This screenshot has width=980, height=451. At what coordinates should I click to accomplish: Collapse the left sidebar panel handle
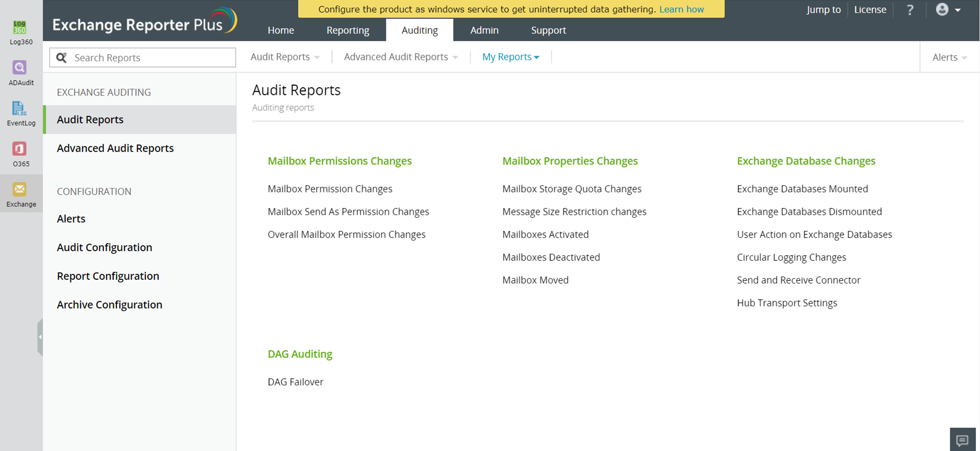(40, 337)
